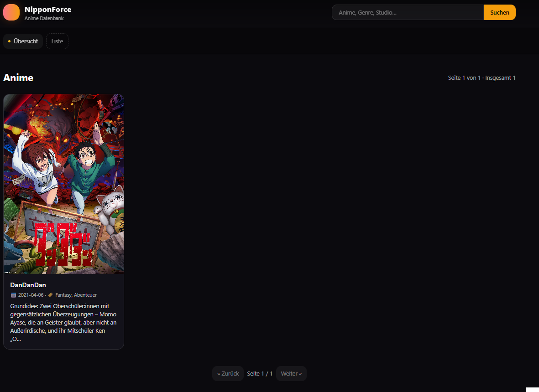The image size is (539, 392).
Task: Go to next page with Weiter »
Action: tap(291, 373)
